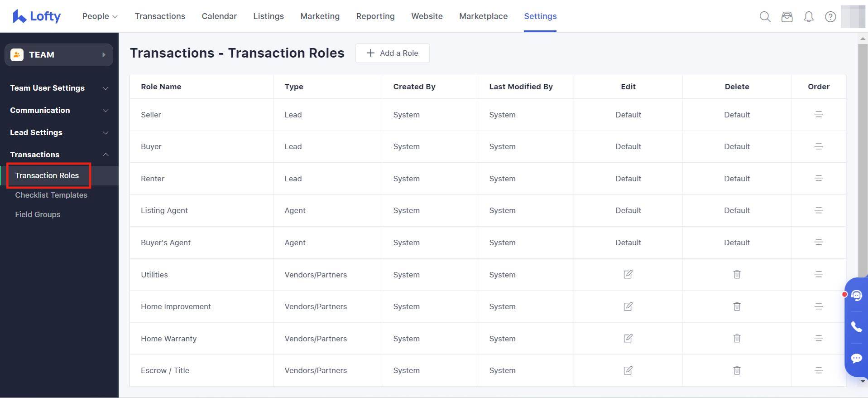Go to the Reporting tab

point(375,16)
